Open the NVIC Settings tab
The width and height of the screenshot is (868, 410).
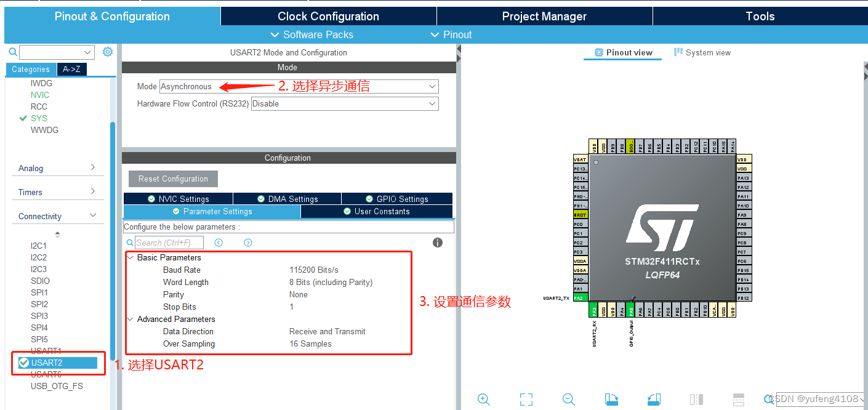(x=178, y=199)
